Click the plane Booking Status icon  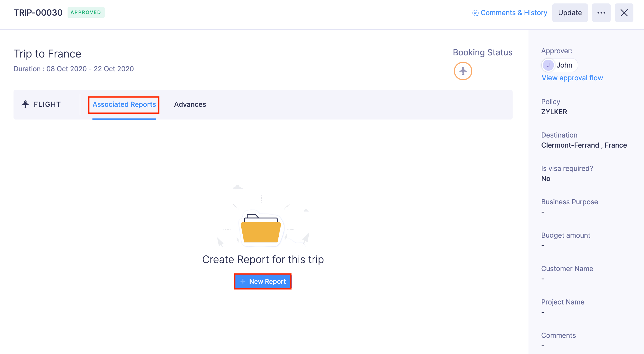coord(463,71)
